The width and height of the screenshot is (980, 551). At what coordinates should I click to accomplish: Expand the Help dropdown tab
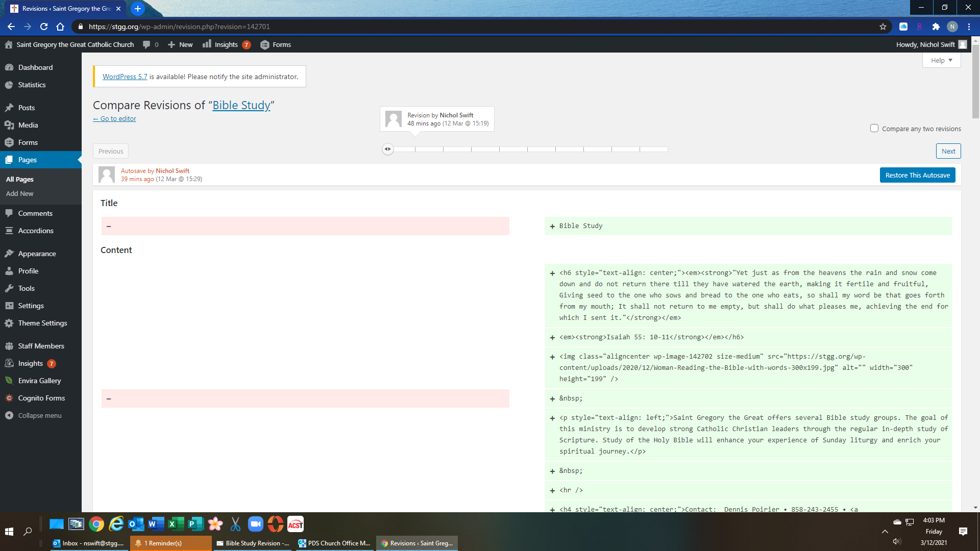coord(941,60)
